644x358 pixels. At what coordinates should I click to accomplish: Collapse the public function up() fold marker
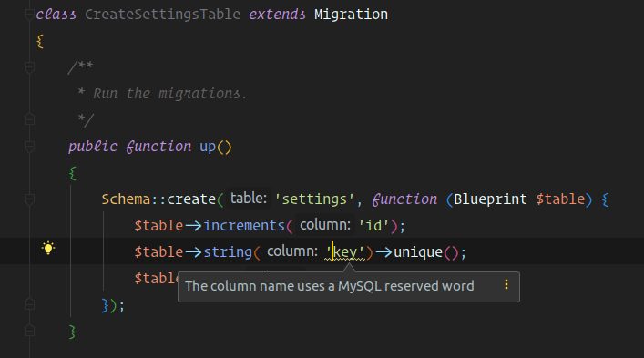tap(29, 147)
